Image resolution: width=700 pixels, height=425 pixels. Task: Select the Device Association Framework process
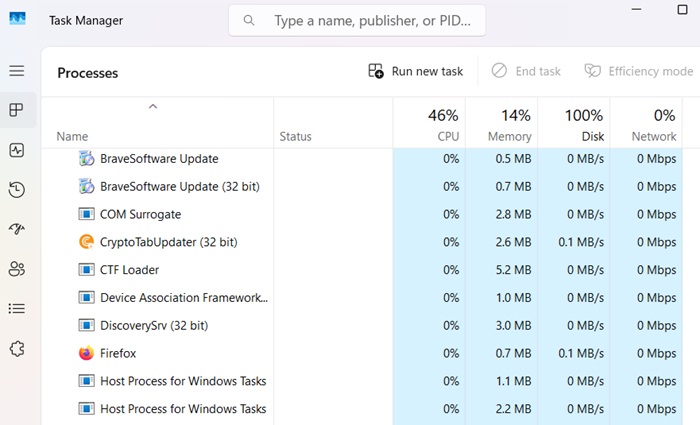[x=362, y=297]
